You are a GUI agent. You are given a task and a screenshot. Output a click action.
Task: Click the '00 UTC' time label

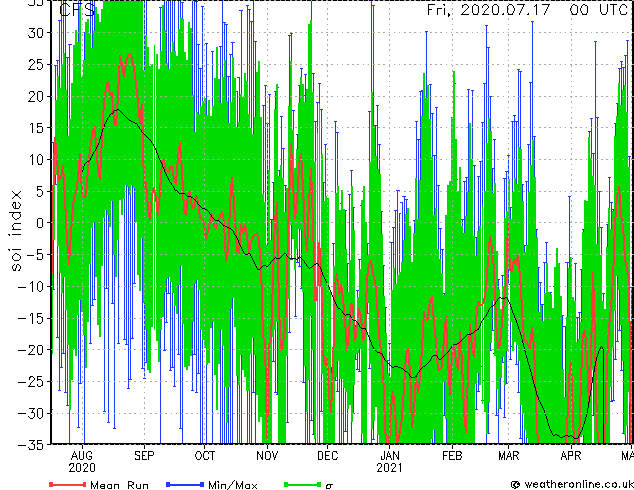(x=598, y=9)
